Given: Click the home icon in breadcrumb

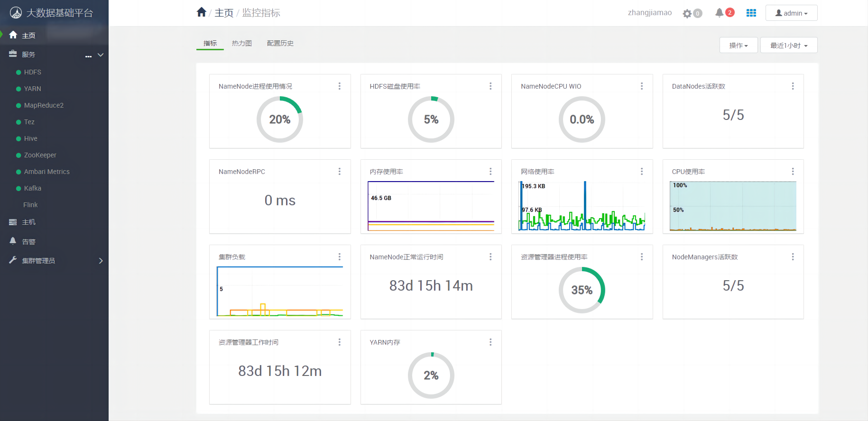Looking at the screenshot, I should click(201, 12).
